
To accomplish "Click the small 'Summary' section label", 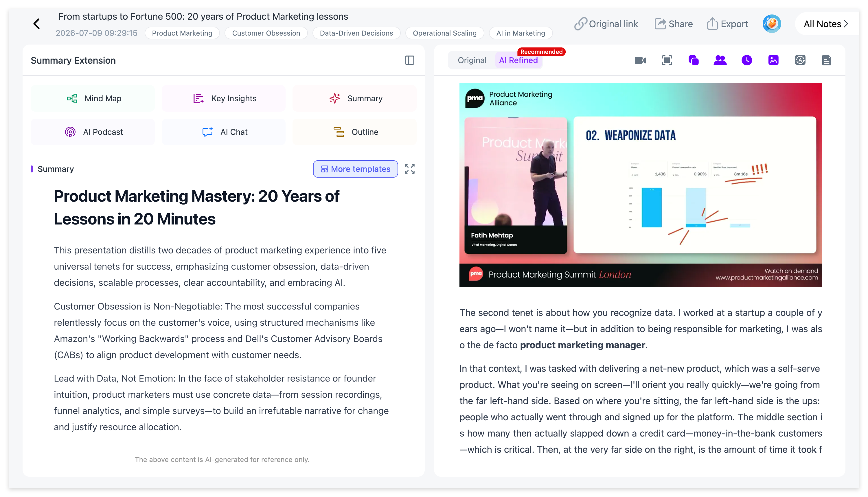I will coord(56,169).
